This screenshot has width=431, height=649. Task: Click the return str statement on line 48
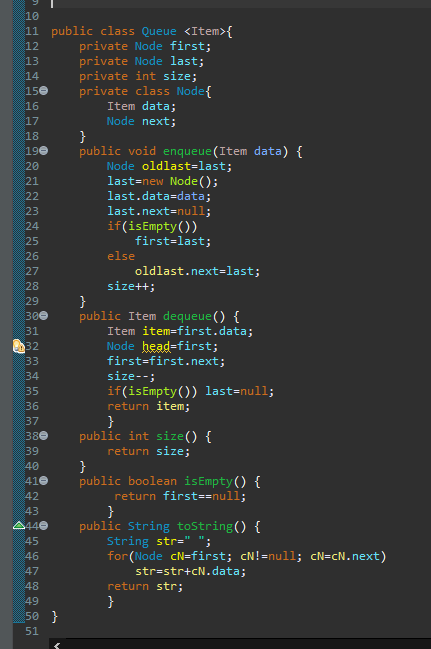tap(145, 587)
